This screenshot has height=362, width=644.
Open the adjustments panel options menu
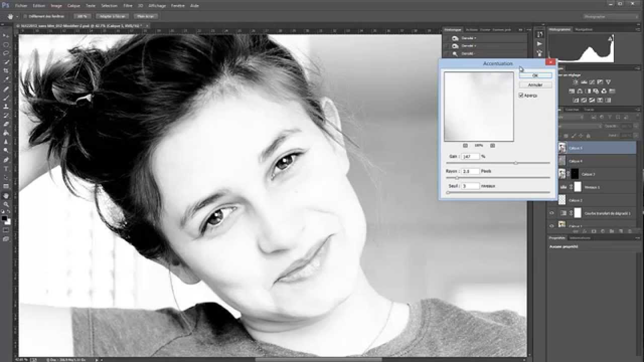point(637,68)
